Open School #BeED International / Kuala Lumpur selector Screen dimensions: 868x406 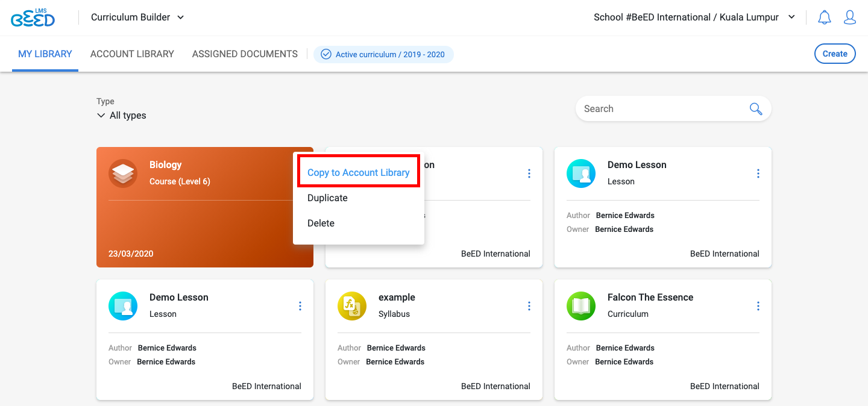tap(694, 17)
